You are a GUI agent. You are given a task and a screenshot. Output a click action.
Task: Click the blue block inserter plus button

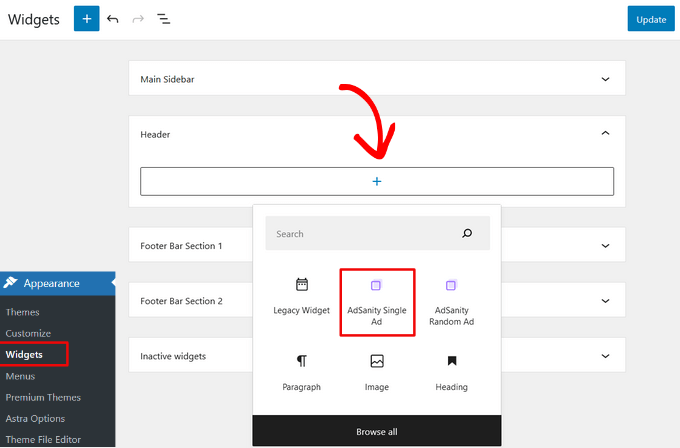click(x=87, y=19)
